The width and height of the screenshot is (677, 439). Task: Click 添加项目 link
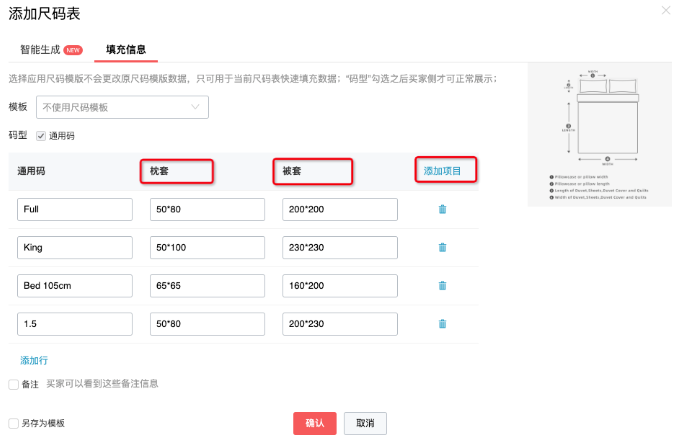pyautogui.click(x=442, y=171)
